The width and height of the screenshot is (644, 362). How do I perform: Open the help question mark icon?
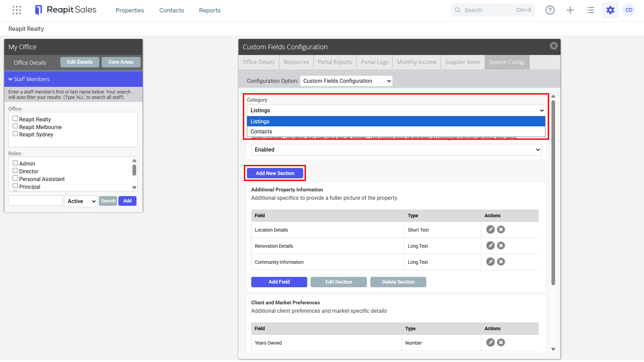click(550, 10)
